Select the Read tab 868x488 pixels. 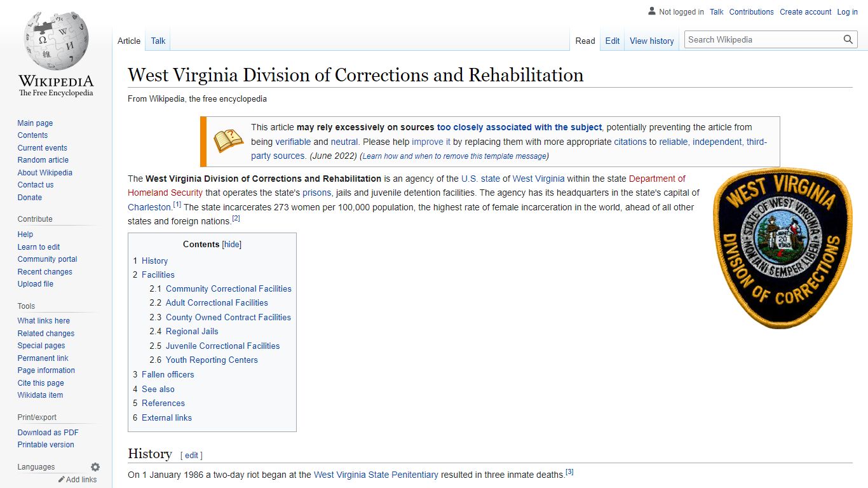coord(585,41)
